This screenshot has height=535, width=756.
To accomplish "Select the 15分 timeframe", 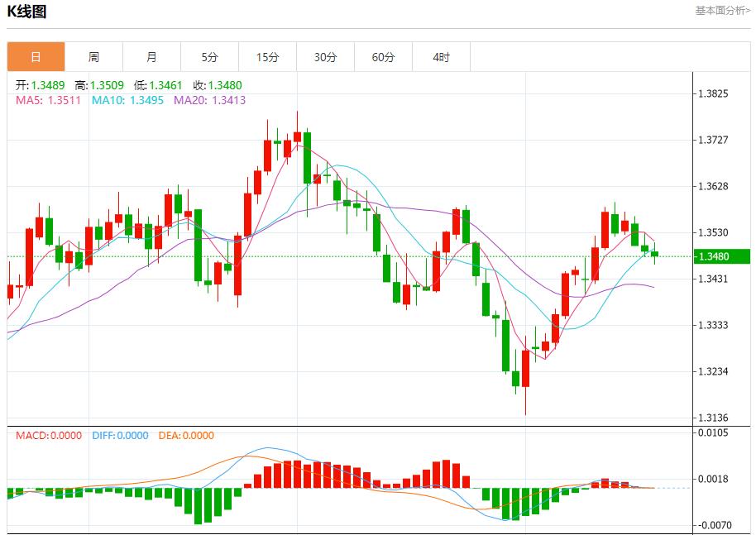I will click(x=267, y=56).
